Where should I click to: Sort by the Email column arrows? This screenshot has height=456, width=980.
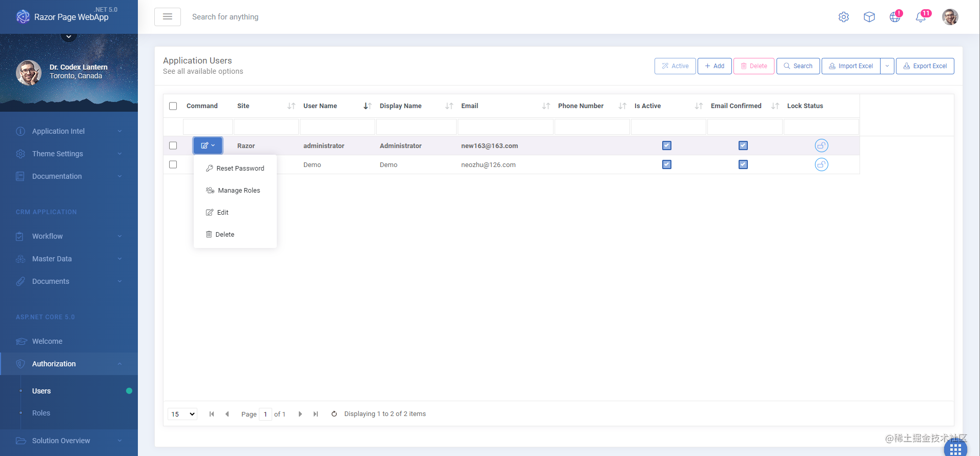pos(546,106)
